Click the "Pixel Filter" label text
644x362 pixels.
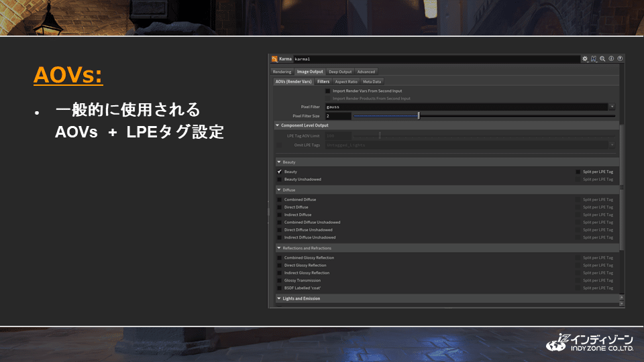(x=310, y=107)
